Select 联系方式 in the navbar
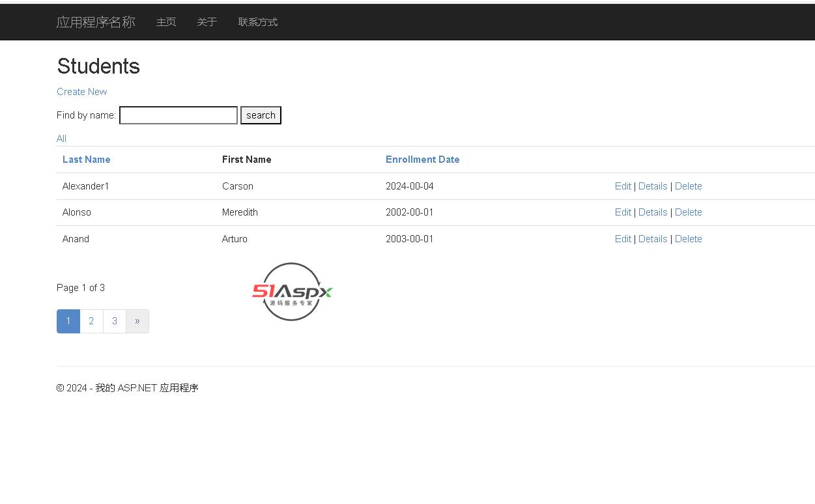This screenshot has height=504, width=815. pos(258,22)
